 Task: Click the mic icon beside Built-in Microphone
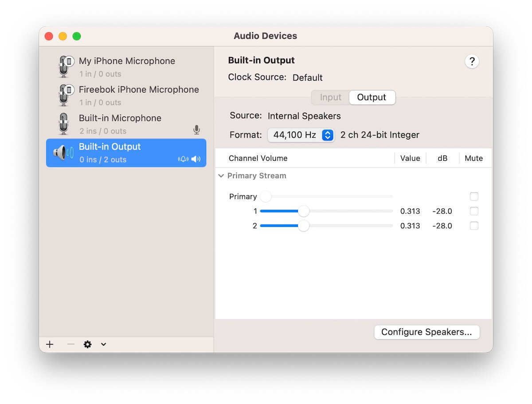196,130
